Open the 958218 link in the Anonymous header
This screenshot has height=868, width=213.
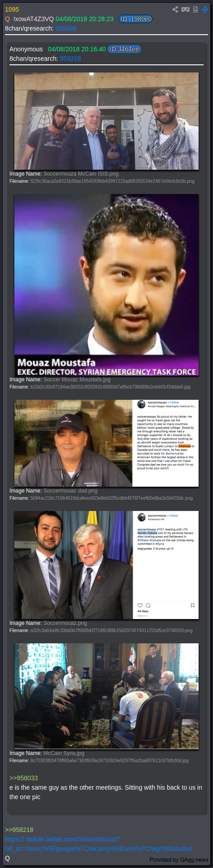pos(70,59)
